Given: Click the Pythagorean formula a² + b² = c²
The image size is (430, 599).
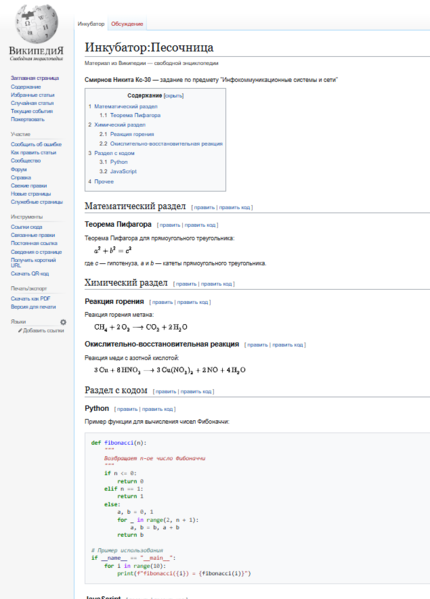Looking at the screenshot, I should pos(113,251).
